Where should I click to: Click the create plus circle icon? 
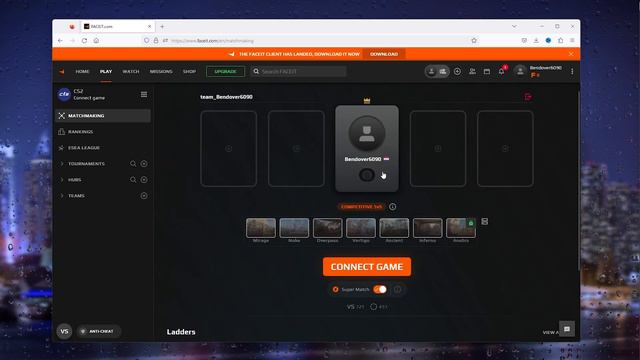pyautogui.click(x=458, y=71)
